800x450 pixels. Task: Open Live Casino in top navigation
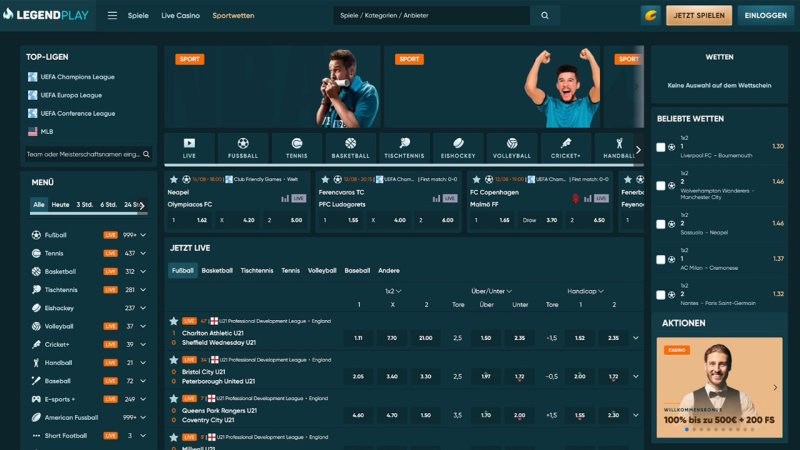[x=180, y=16]
